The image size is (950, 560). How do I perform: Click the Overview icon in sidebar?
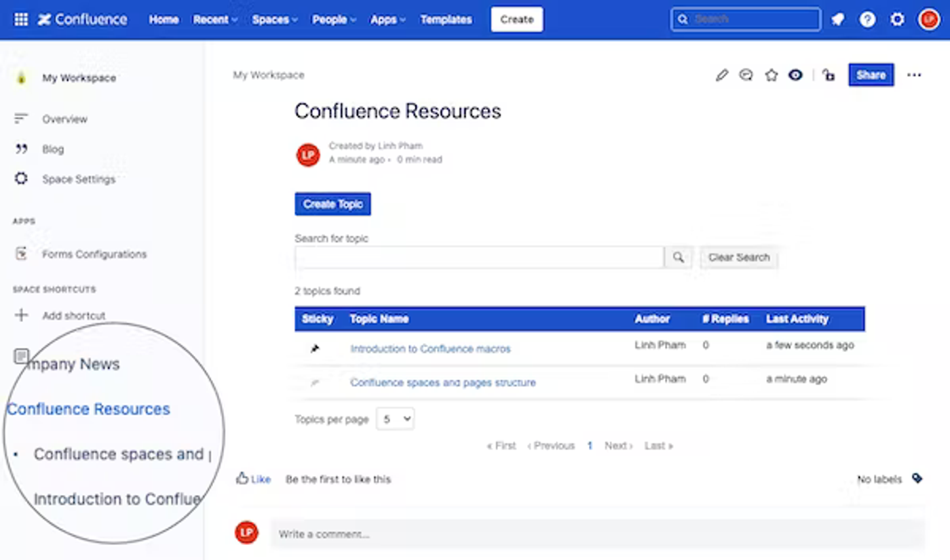point(21,119)
